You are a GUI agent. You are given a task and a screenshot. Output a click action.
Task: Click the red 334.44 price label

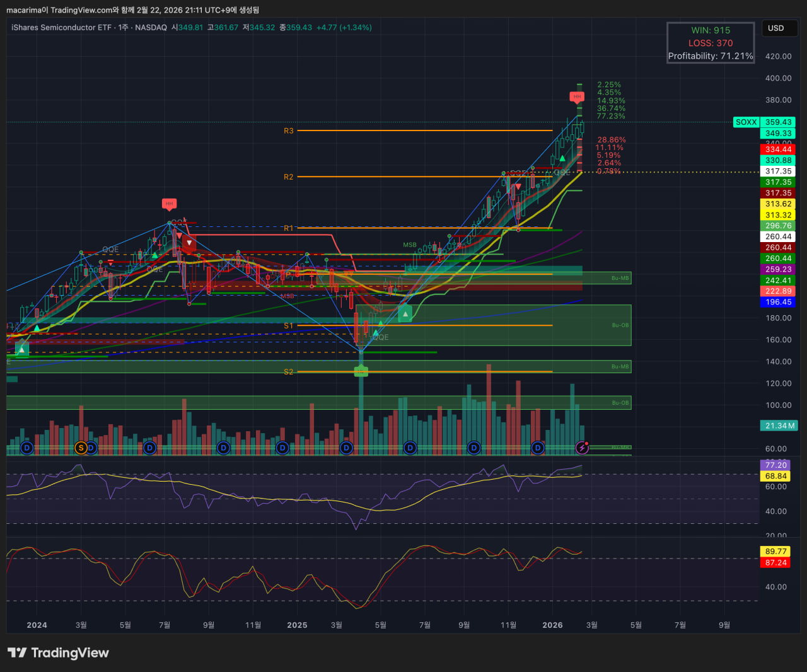coord(779,149)
